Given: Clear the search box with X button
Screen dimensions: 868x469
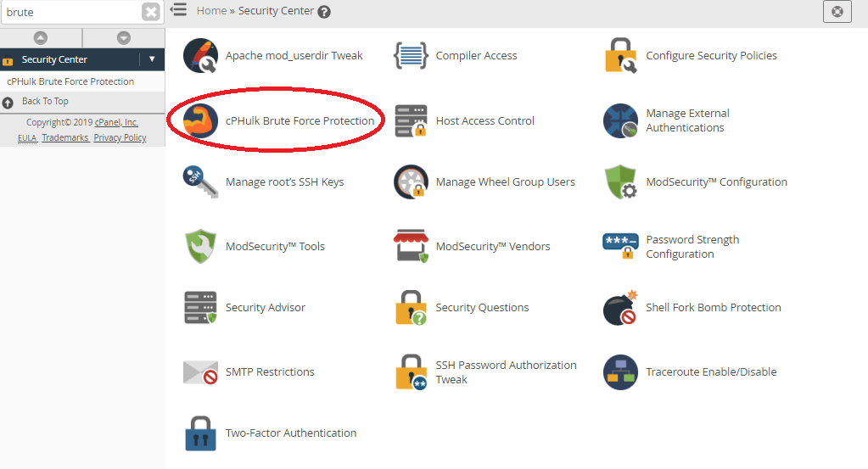Looking at the screenshot, I should [x=150, y=12].
